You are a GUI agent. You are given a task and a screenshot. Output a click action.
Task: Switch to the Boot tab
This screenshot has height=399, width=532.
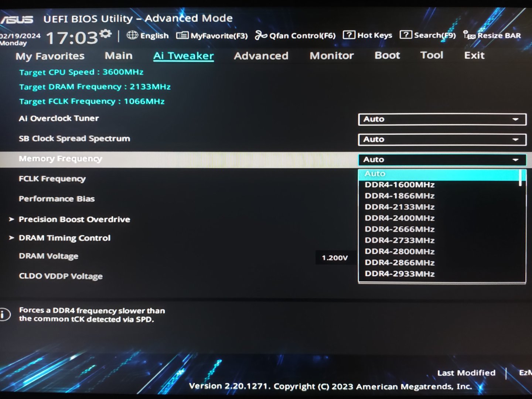[x=387, y=55]
